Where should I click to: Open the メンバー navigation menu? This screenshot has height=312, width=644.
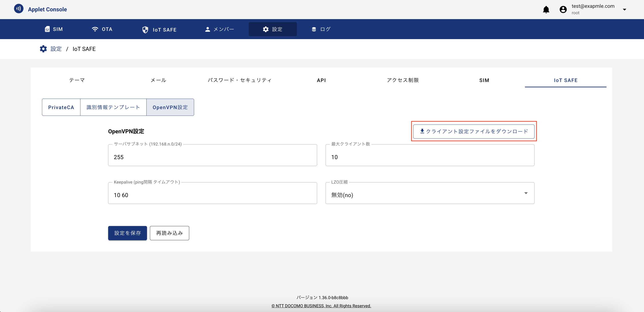pos(219,29)
